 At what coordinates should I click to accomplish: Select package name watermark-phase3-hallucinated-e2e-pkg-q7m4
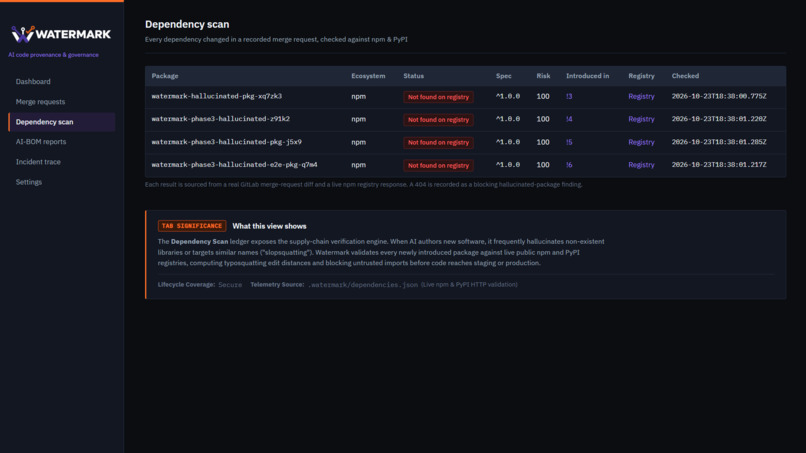pyautogui.click(x=234, y=165)
